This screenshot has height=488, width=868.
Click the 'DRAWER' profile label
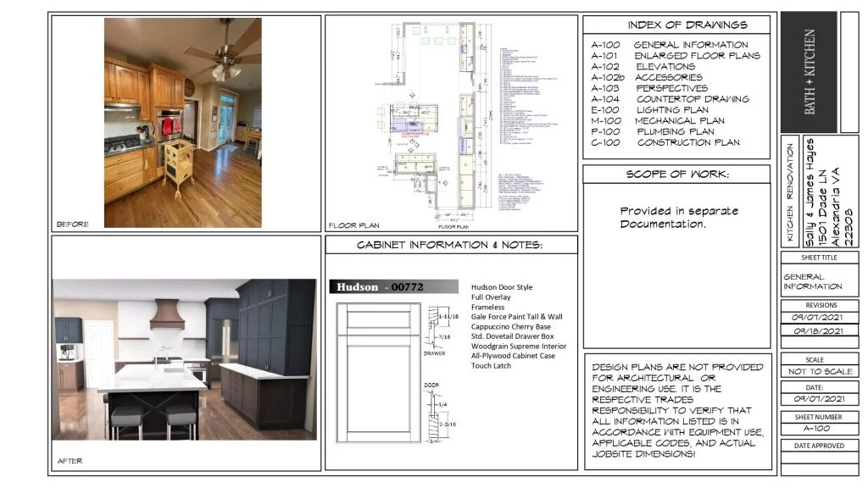(x=435, y=353)
